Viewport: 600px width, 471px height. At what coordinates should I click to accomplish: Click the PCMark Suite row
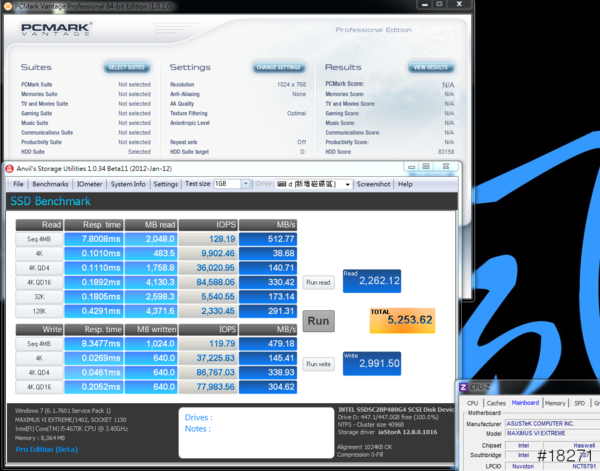86,85
